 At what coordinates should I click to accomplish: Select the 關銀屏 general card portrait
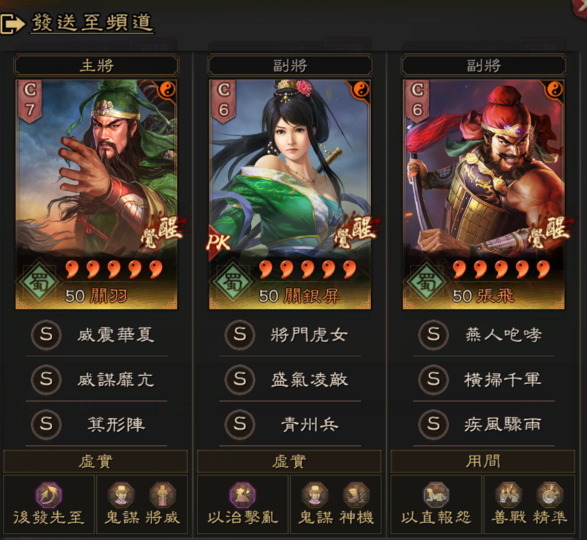(290, 194)
